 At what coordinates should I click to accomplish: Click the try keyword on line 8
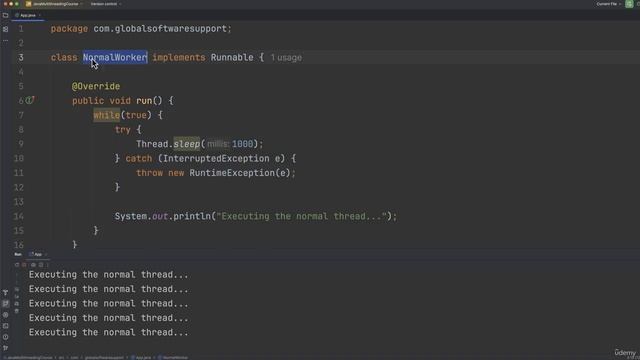tap(122, 130)
